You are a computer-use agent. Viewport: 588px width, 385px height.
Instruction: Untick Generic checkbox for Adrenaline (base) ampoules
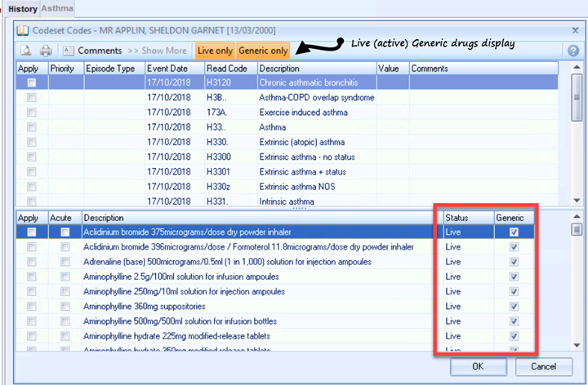click(x=512, y=262)
